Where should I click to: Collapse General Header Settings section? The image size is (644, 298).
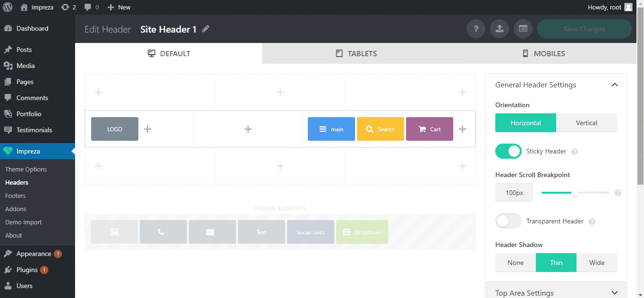tap(556, 85)
